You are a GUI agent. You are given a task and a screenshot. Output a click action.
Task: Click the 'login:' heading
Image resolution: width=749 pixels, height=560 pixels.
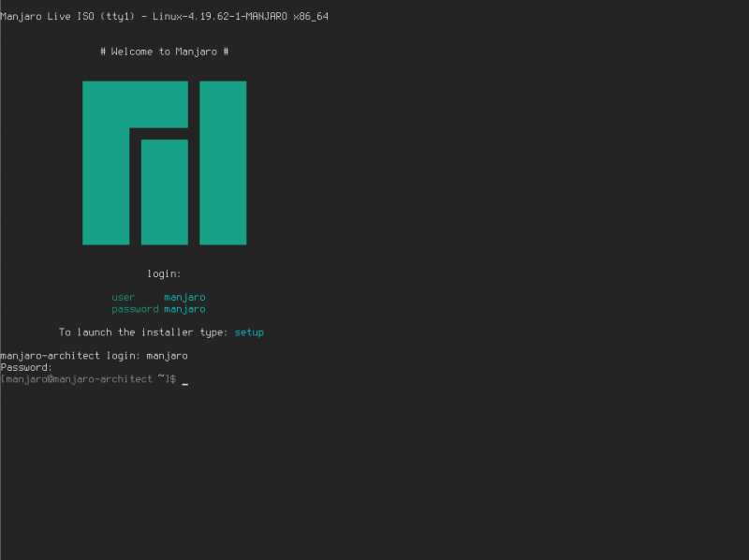164,273
